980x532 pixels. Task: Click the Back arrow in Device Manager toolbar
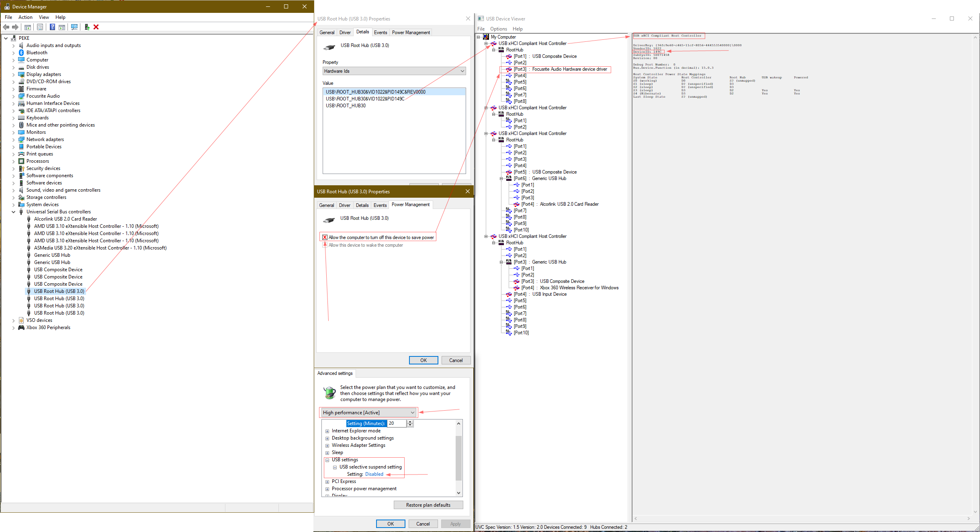coord(6,27)
